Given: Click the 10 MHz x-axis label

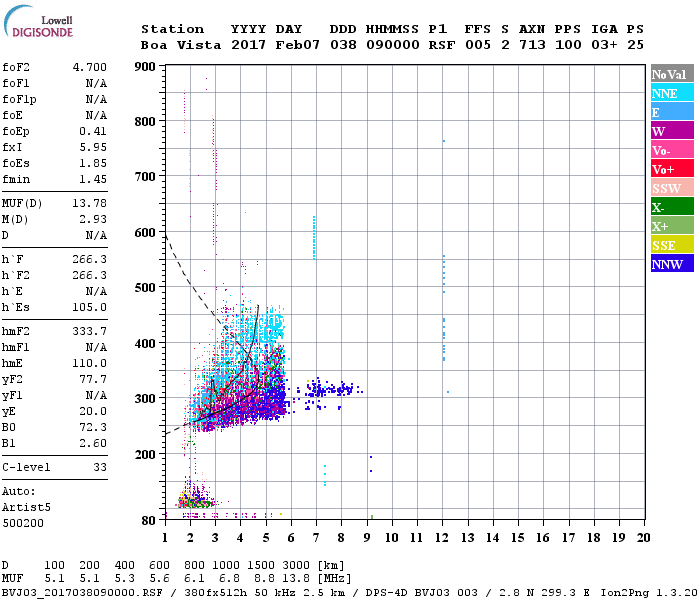Looking at the screenshot, I should pos(392,538).
